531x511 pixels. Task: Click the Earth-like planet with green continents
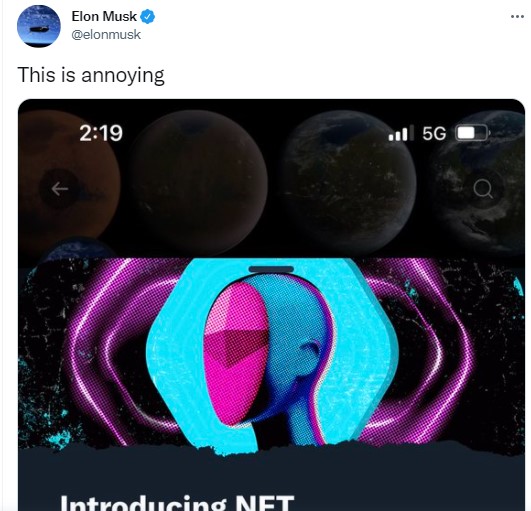348,183
